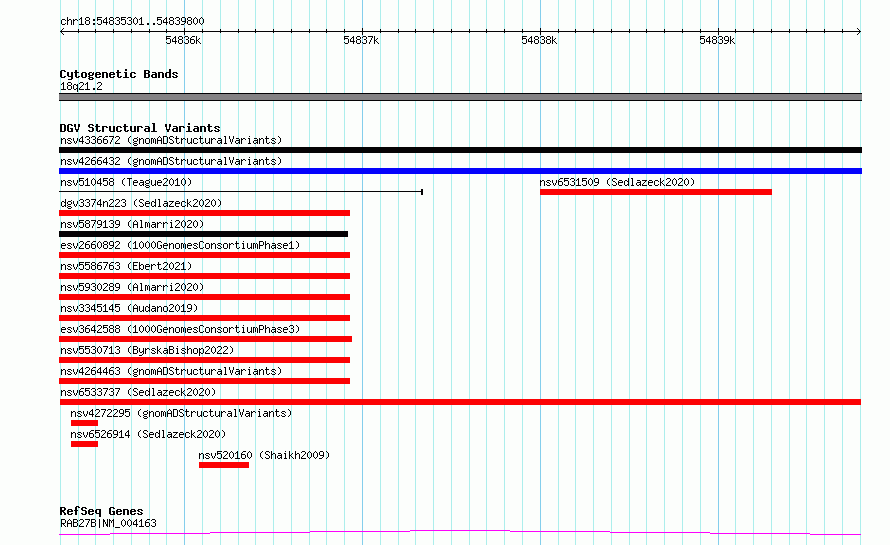Open the dgv3374n223 (Sedlazeck2020) label
The image size is (890, 545).
click(141, 203)
